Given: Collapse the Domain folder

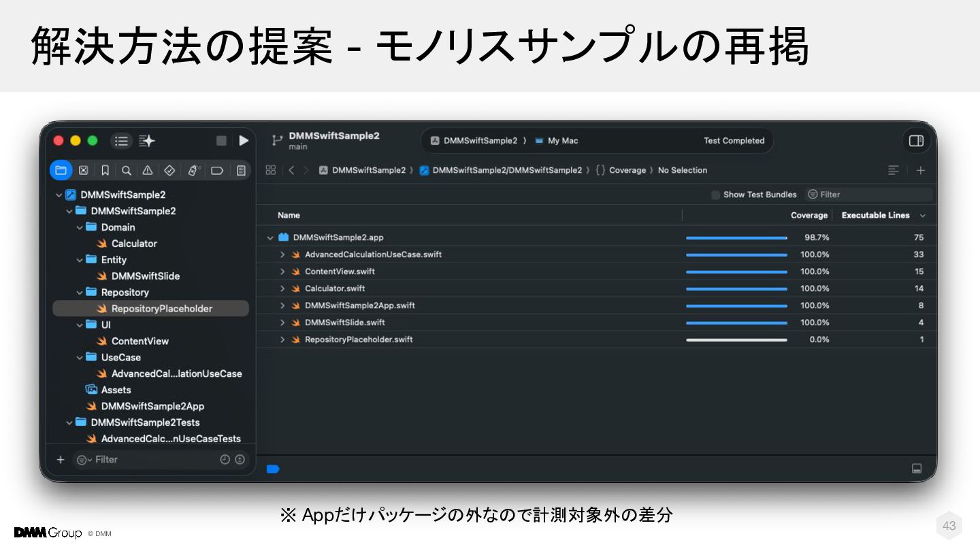Looking at the screenshot, I should tap(80, 227).
